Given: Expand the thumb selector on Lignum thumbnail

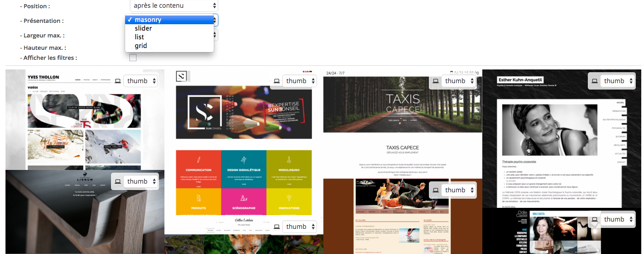Looking at the screenshot, I should tap(141, 181).
